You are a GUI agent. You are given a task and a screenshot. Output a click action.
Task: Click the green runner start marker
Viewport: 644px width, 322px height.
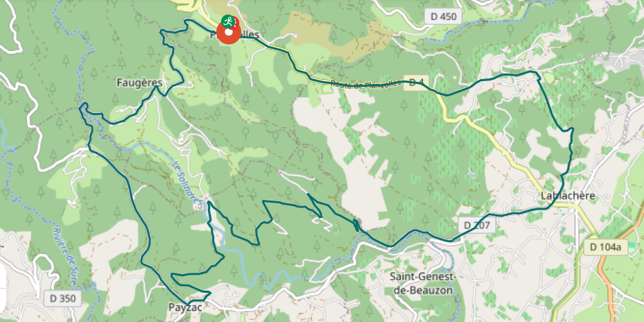[x=227, y=21]
